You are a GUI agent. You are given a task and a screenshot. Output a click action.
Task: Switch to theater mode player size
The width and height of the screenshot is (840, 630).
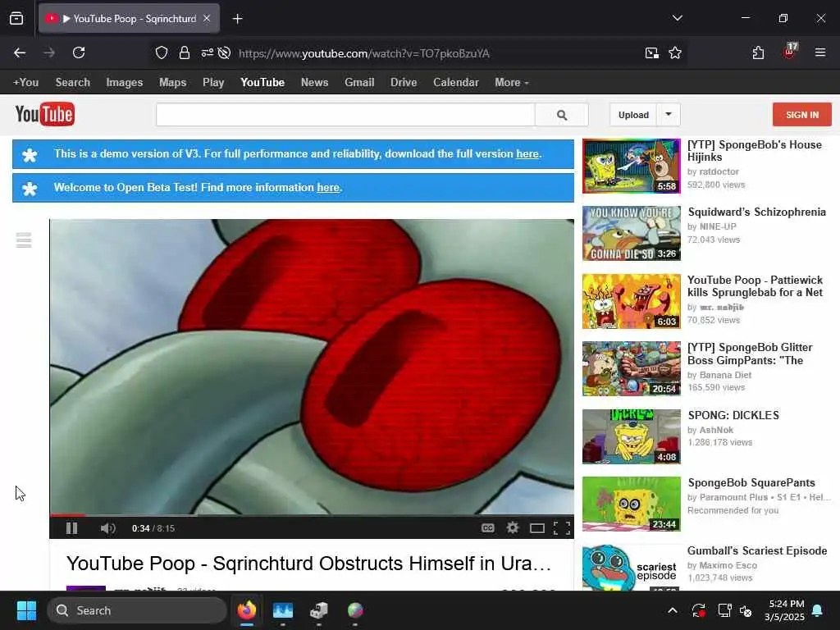coord(536,529)
